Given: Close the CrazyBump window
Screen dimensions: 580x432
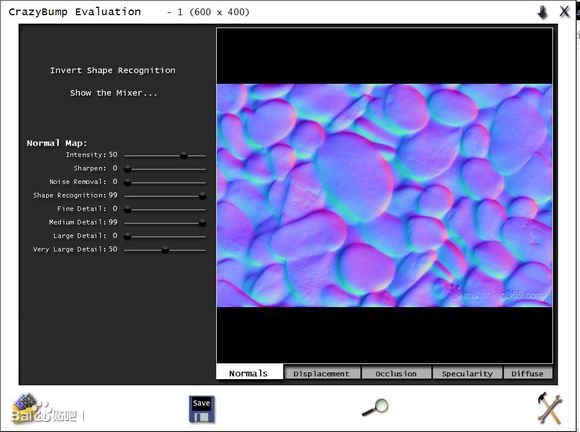Looking at the screenshot, I should point(564,11).
